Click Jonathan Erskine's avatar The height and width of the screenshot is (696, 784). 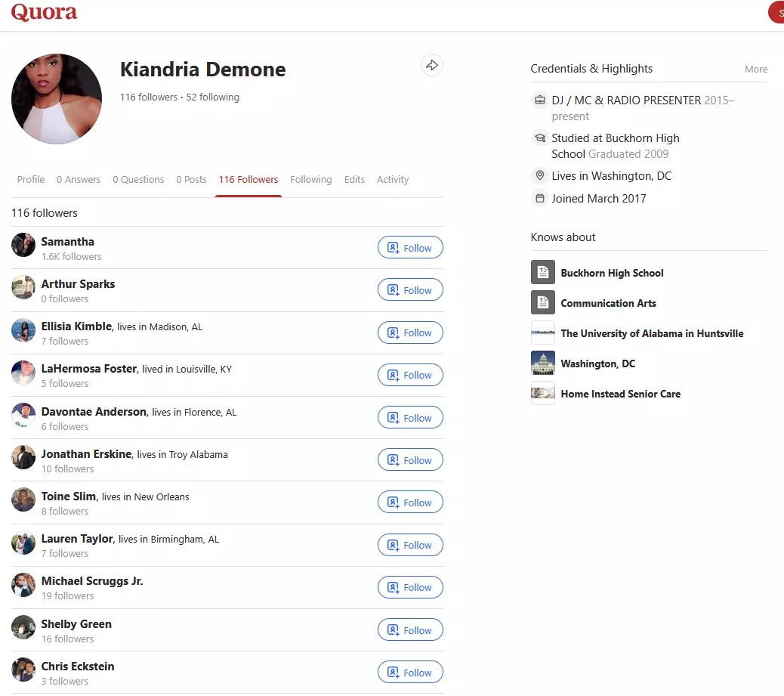tap(23, 457)
